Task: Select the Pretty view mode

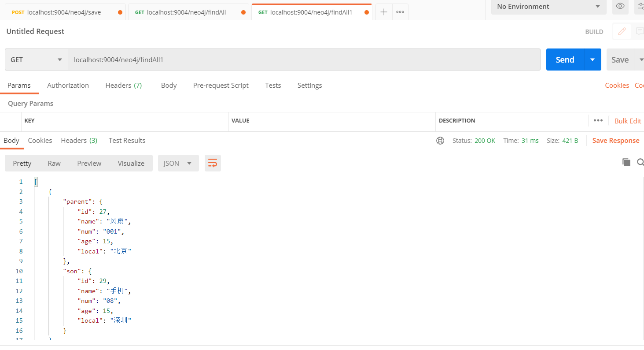Action: click(22, 163)
